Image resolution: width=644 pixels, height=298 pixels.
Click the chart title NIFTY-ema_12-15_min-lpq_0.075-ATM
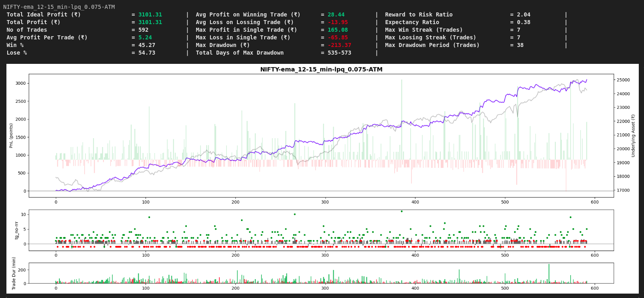[321, 69]
